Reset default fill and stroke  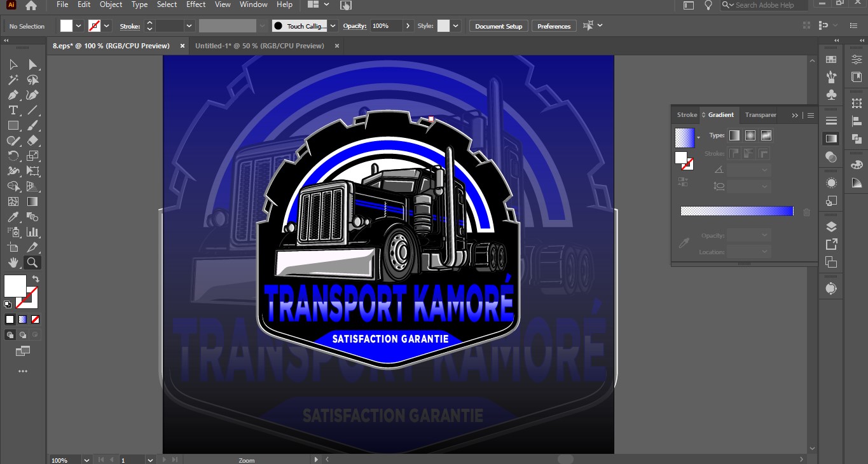(x=8, y=304)
